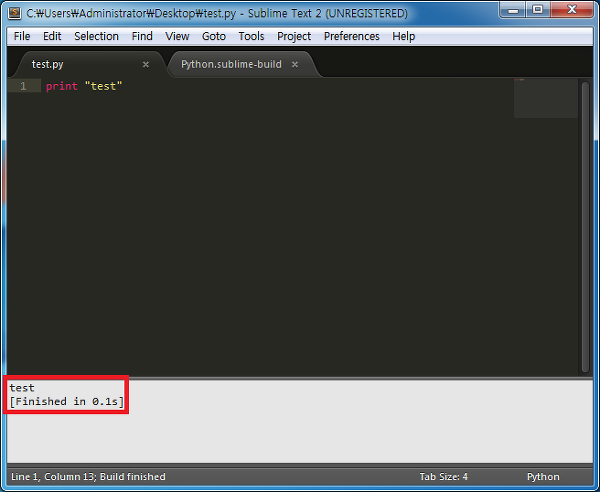The image size is (600, 492).
Task: Click the '[Finished in 0.1s]' output line
Action: click(67, 402)
